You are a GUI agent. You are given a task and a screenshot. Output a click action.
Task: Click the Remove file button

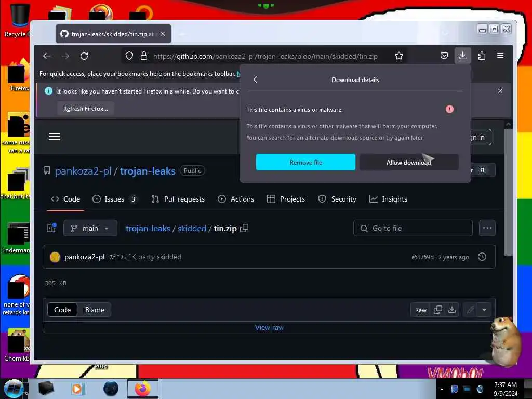pos(305,162)
